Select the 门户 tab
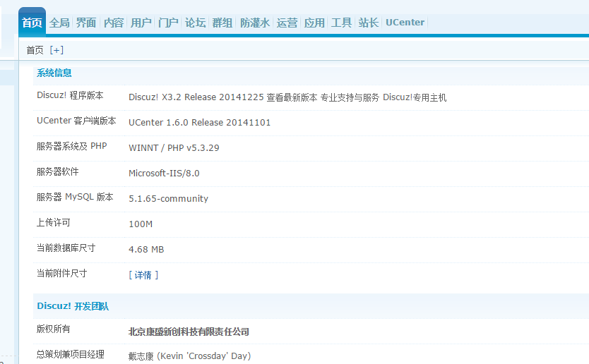Screen dimensions: 589x364 (168, 23)
